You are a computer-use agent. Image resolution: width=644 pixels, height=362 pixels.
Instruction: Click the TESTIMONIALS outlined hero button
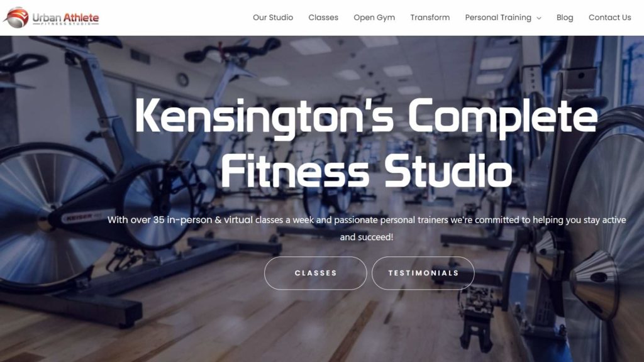pyautogui.click(x=423, y=273)
